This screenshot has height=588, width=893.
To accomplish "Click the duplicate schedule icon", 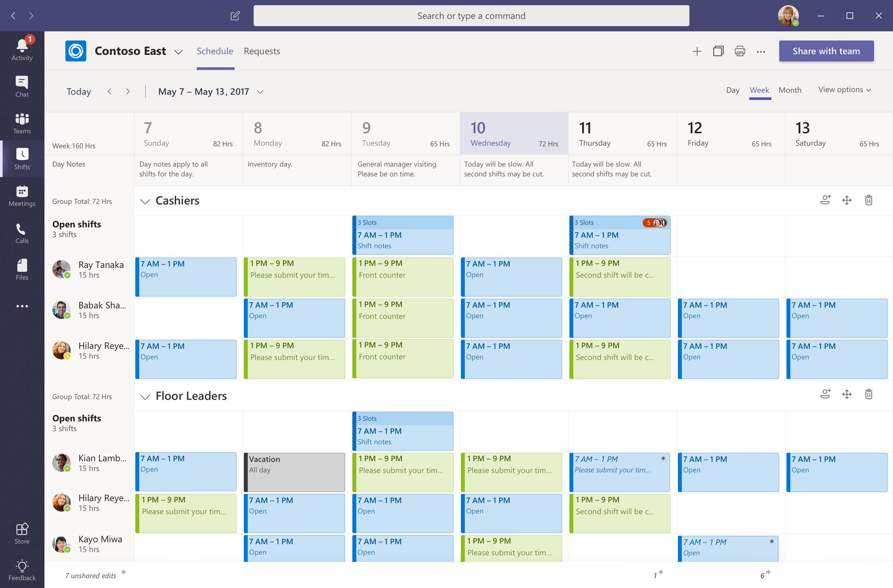I will (717, 51).
